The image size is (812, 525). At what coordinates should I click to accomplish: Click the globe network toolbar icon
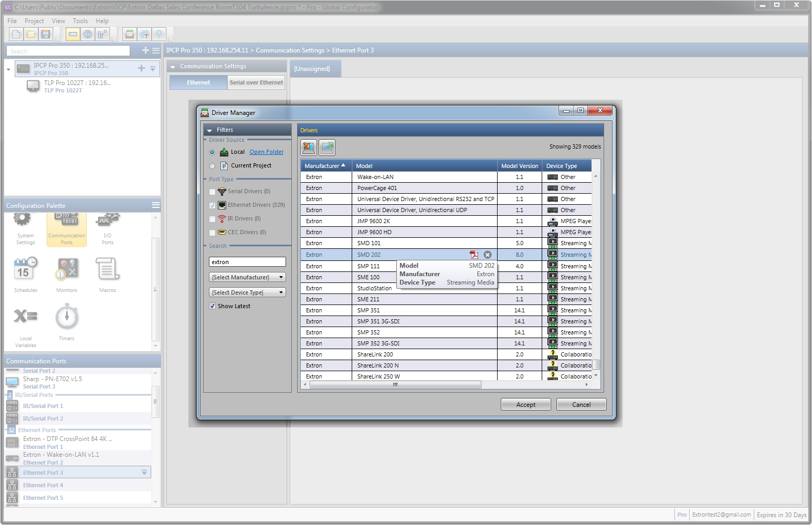[x=88, y=35]
